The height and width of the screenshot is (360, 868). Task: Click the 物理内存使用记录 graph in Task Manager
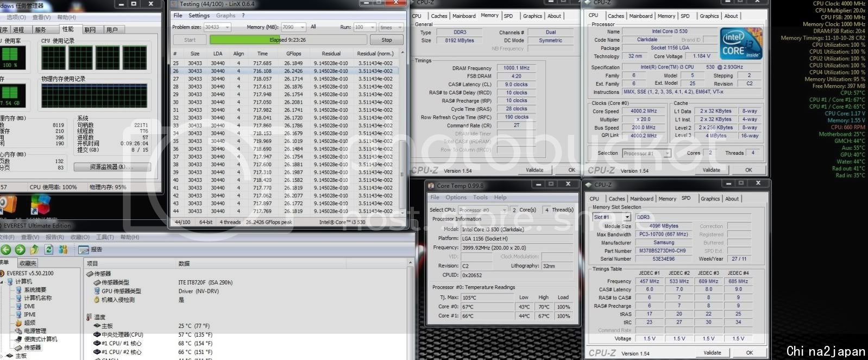click(x=95, y=96)
